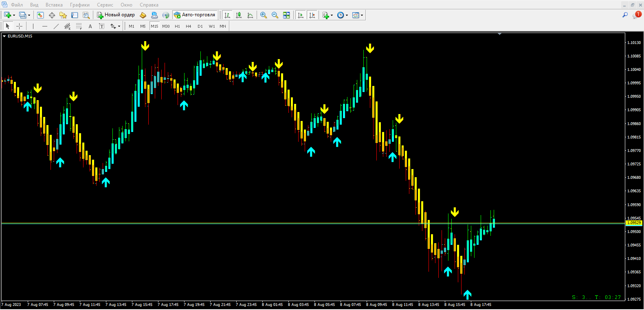Expand the new chart dropdown arrow
Screen dimensions: 644x310
pyautogui.click(x=14, y=15)
